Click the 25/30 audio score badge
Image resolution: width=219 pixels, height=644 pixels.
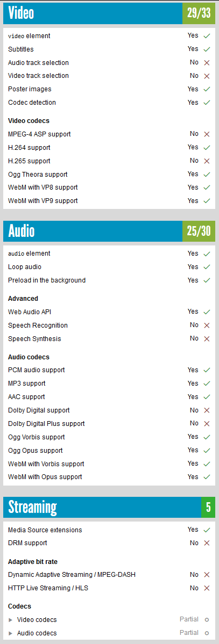coord(199,231)
